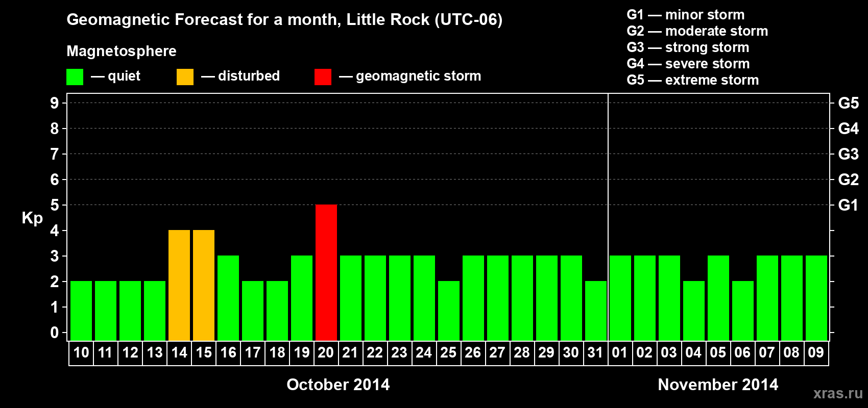Click the green bar for October 31
This screenshot has height=408, width=868.
coord(596,311)
